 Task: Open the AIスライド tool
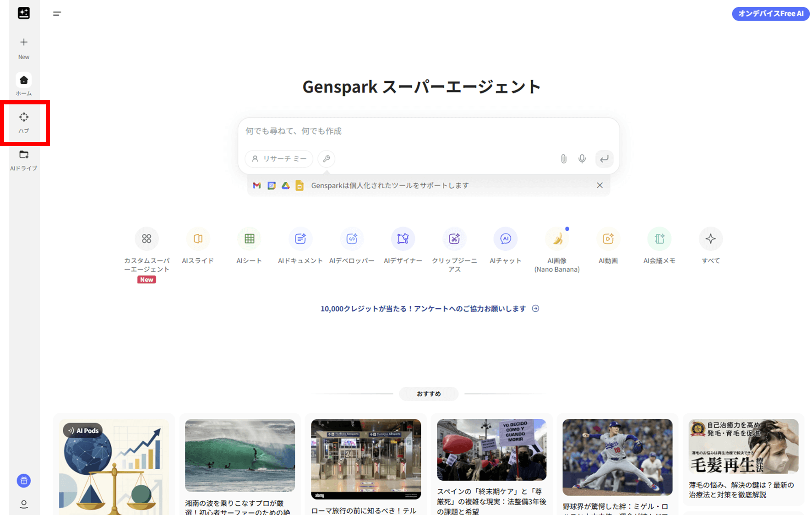(x=198, y=239)
